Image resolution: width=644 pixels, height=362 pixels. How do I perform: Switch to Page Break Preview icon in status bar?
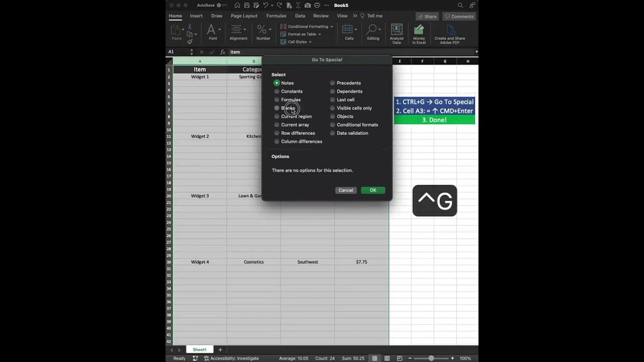tap(399, 358)
